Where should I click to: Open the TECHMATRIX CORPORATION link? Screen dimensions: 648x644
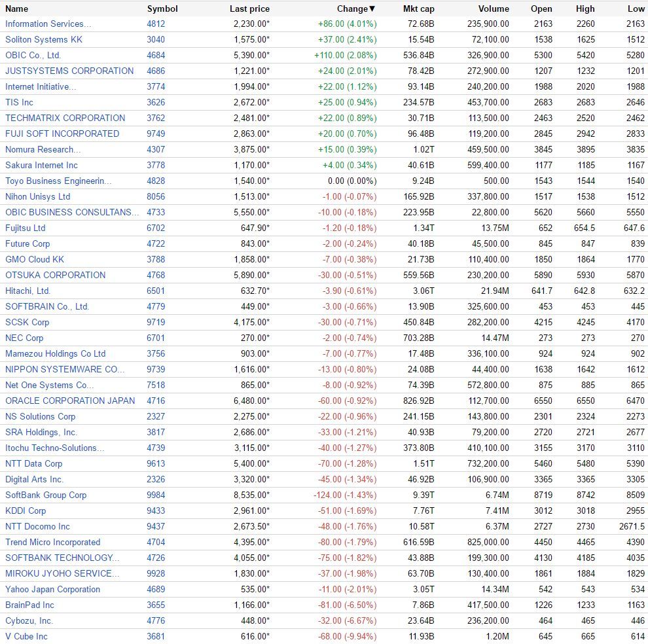click(x=65, y=118)
